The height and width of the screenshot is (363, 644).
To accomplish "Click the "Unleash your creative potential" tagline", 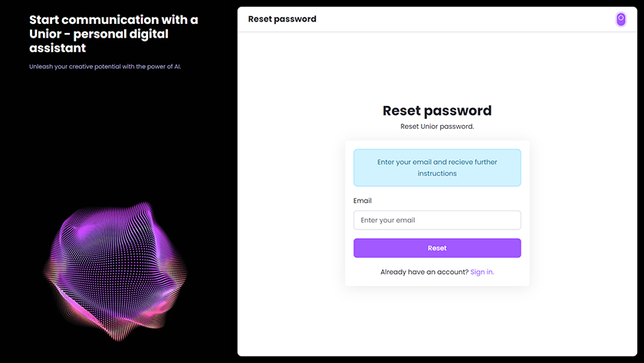I will [x=105, y=67].
